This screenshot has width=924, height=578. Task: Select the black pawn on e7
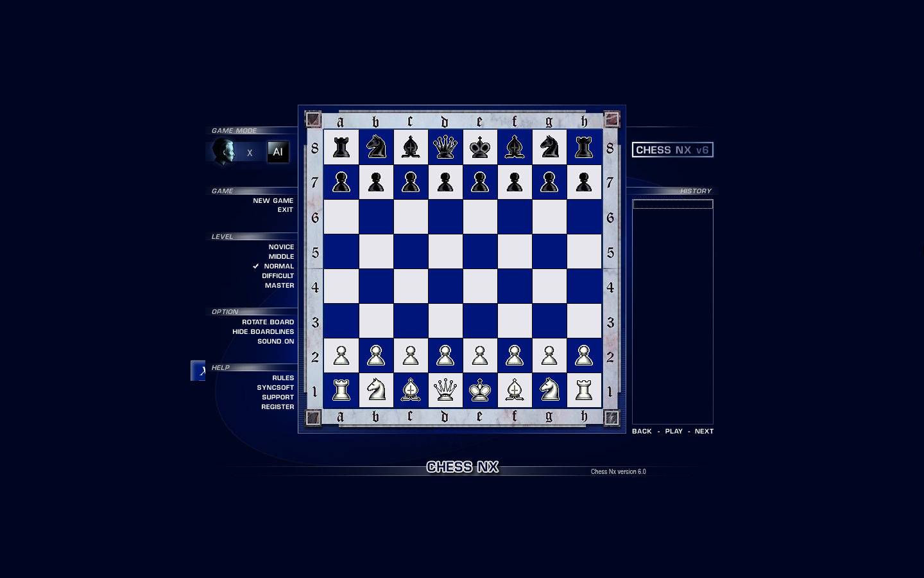tap(480, 182)
